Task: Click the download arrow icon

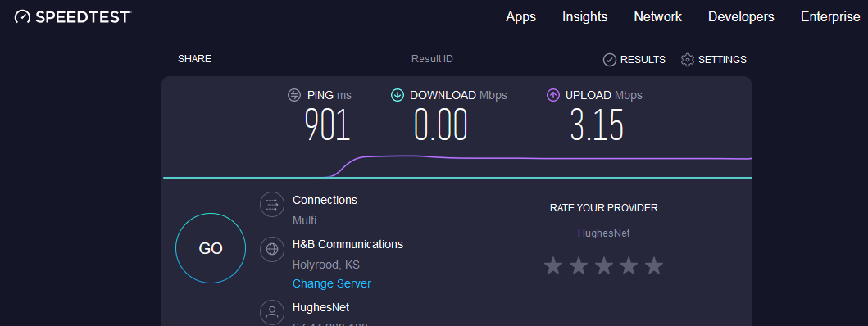Action: 397,95
